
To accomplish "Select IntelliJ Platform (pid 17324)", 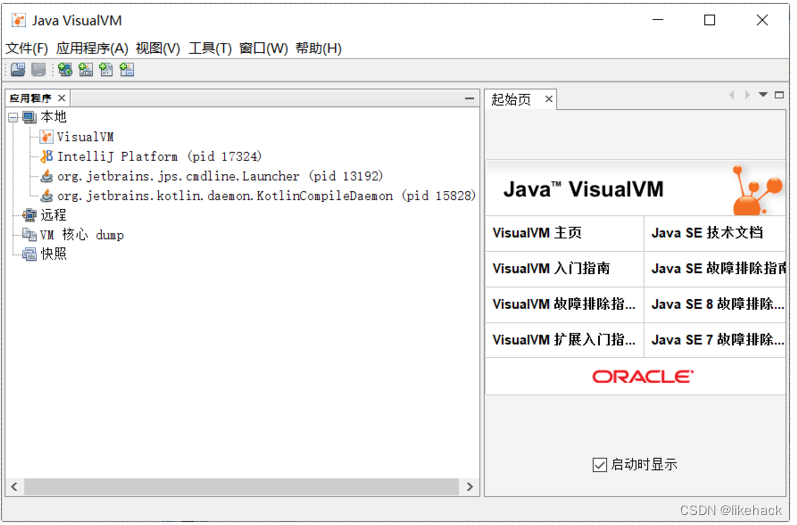I will click(160, 156).
